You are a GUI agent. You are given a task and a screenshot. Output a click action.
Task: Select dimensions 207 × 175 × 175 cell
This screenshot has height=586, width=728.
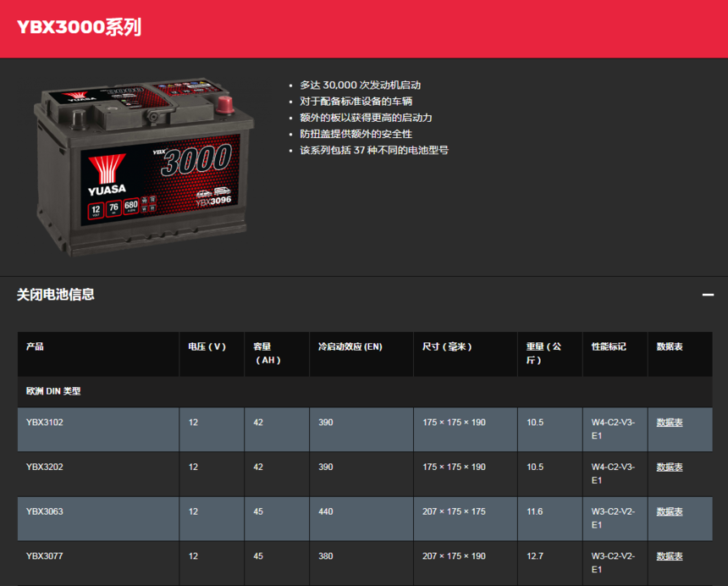(466, 518)
